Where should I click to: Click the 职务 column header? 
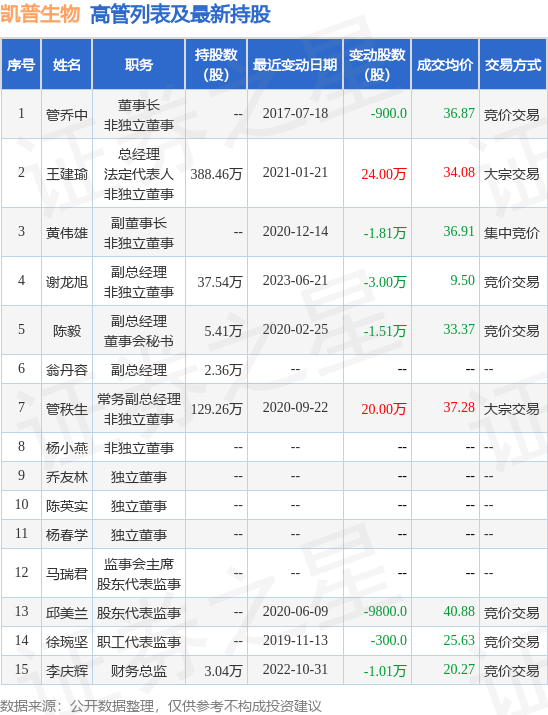pos(139,64)
